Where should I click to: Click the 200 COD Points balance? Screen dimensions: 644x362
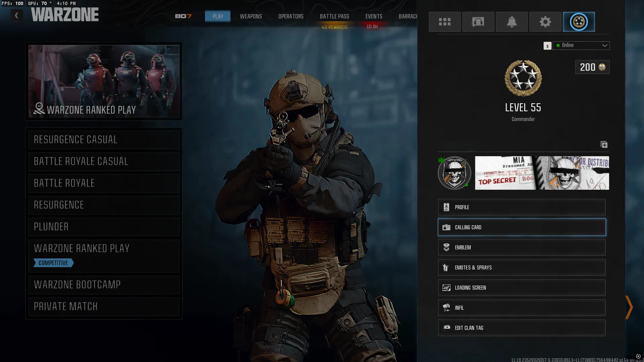click(592, 67)
